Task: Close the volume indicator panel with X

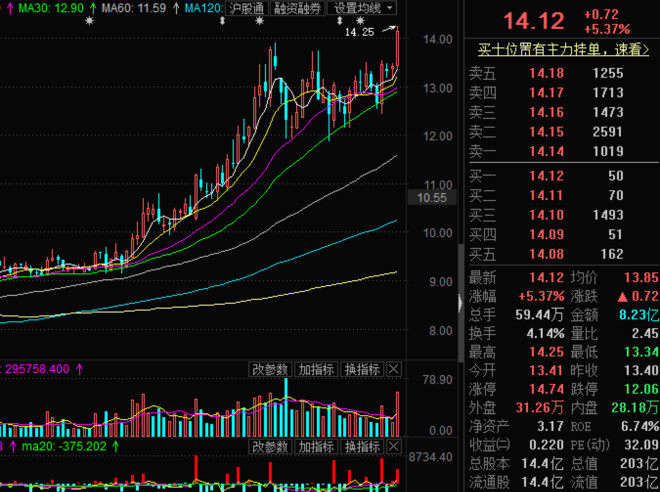Action: tap(394, 370)
